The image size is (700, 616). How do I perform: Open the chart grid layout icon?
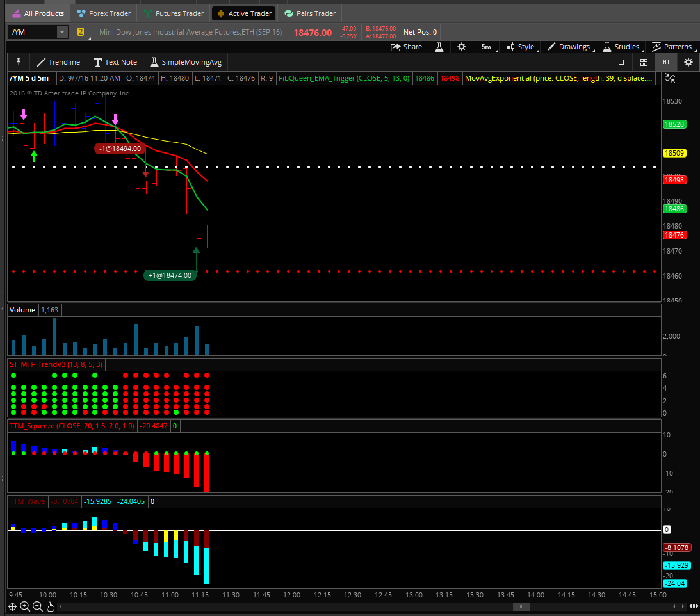click(x=644, y=62)
